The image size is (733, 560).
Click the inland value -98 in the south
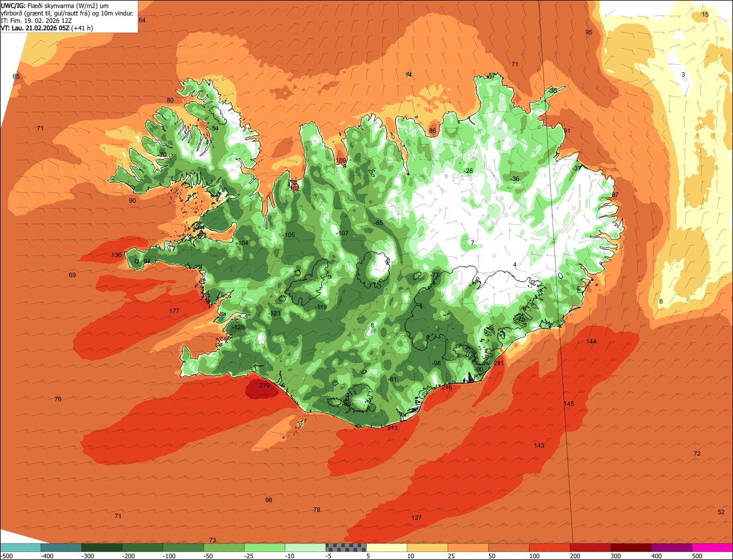tap(436, 364)
